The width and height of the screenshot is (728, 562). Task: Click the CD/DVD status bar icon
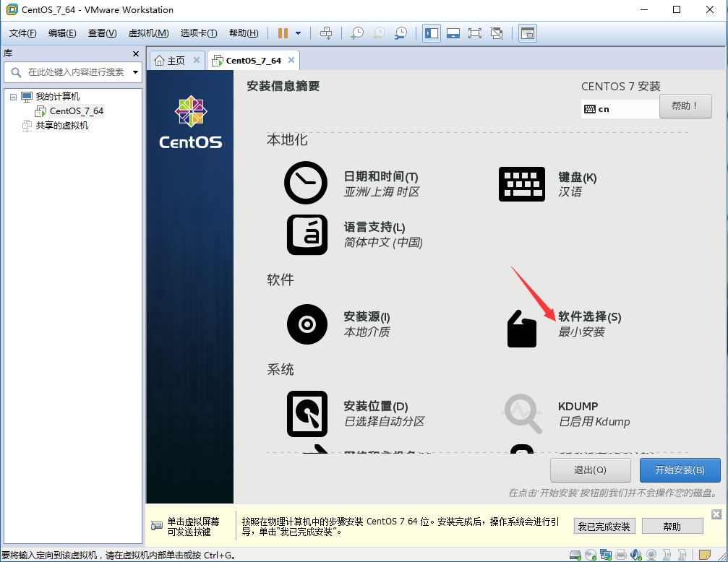(591, 555)
